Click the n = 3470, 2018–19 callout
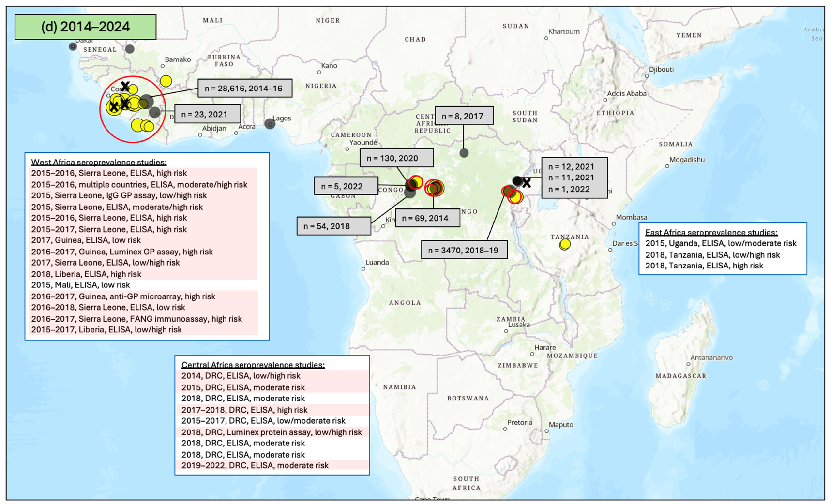This screenshot has height=504, width=830. click(464, 250)
